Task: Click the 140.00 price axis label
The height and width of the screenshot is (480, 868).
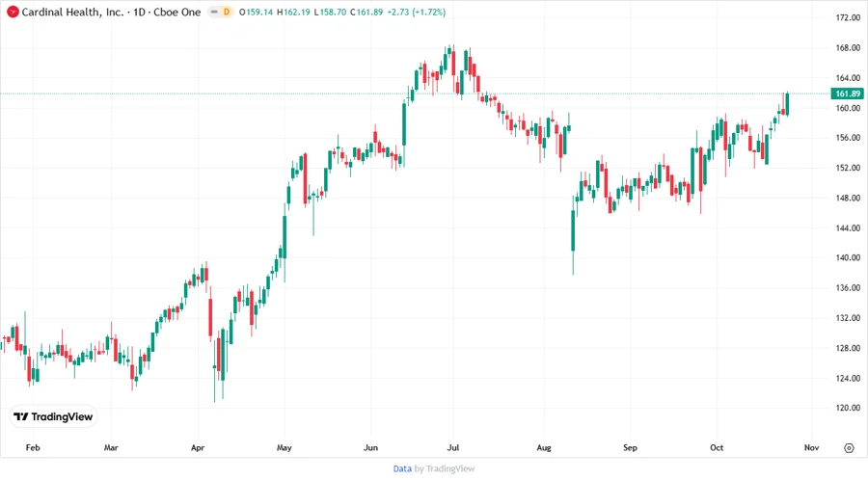Action: pyautogui.click(x=848, y=257)
